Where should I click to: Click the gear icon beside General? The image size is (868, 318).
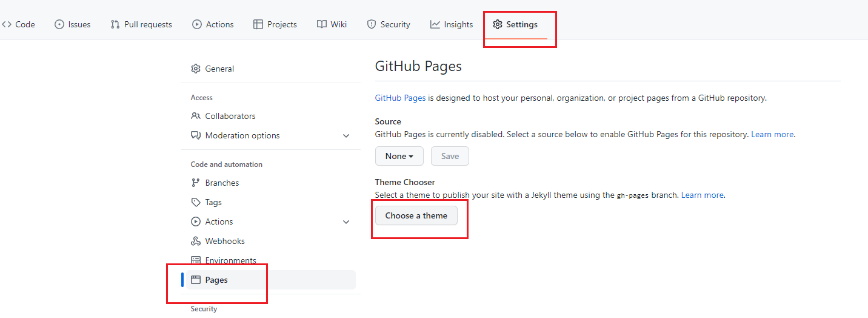pos(196,69)
